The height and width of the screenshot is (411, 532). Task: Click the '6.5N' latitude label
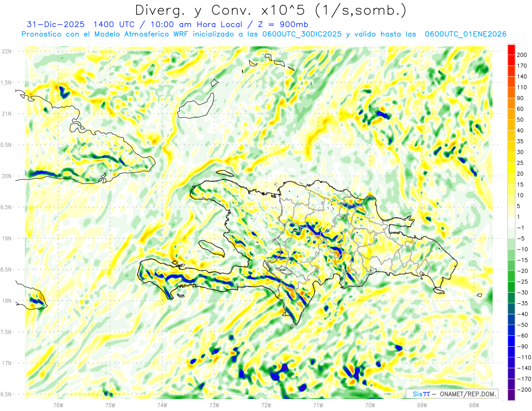[7, 394]
